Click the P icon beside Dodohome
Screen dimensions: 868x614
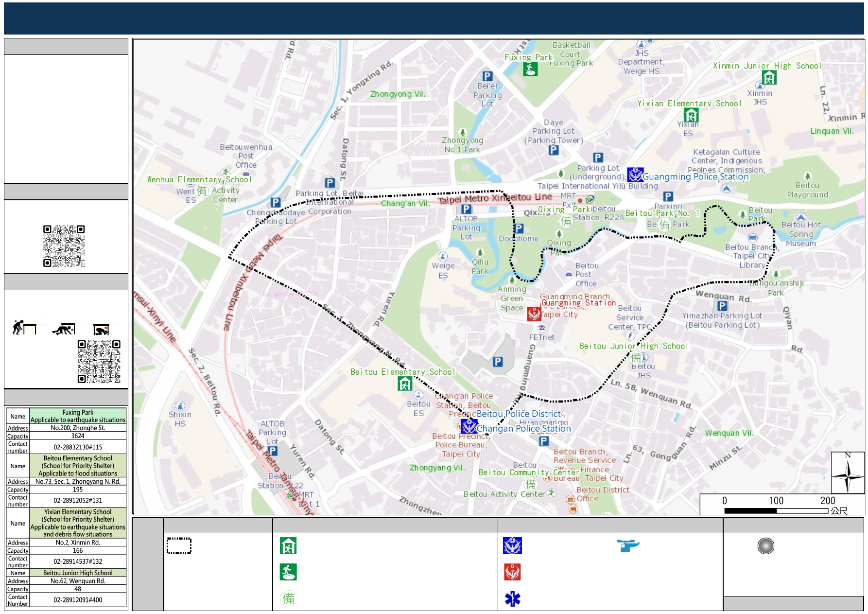click(519, 228)
